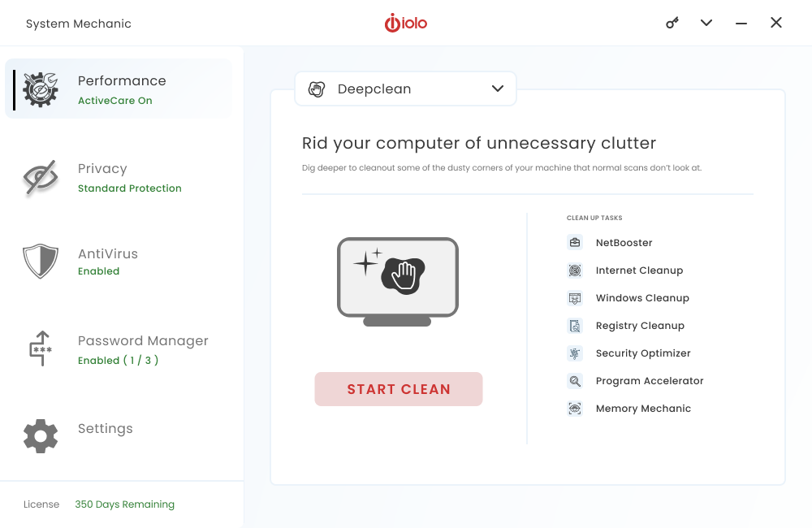812x528 pixels.
Task: Click the CLEAN UP TASKS heading
Action: click(594, 218)
